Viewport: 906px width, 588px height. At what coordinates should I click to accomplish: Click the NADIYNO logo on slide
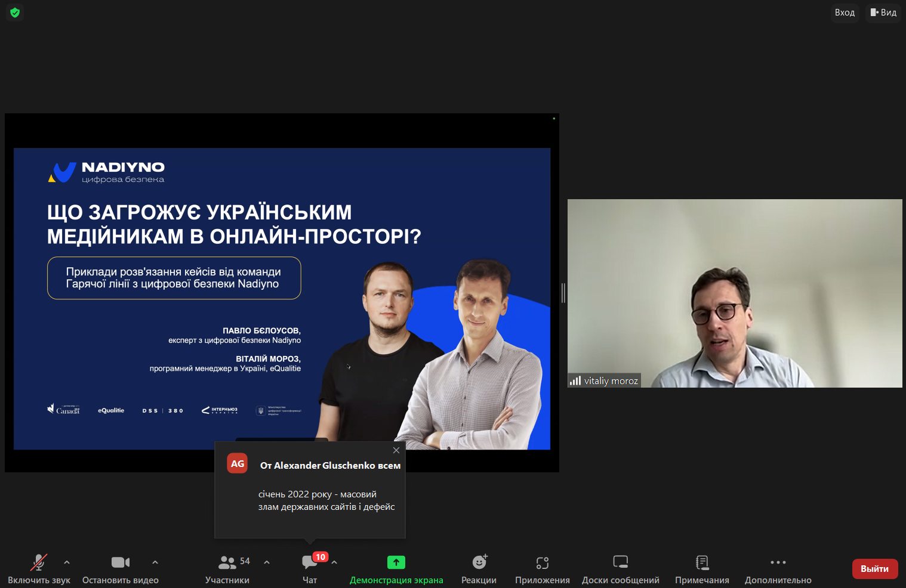(x=106, y=172)
